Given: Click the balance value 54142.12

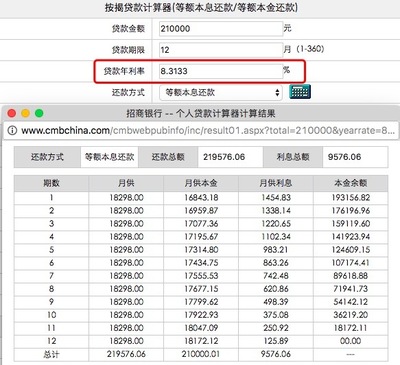Looking at the screenshot, I should (351, 302).
